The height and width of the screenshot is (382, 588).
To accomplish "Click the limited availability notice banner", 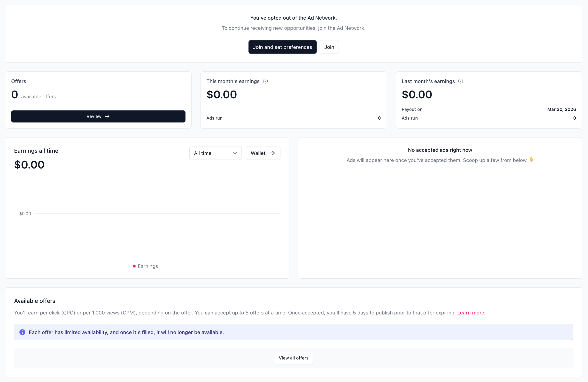I will 294,332.
